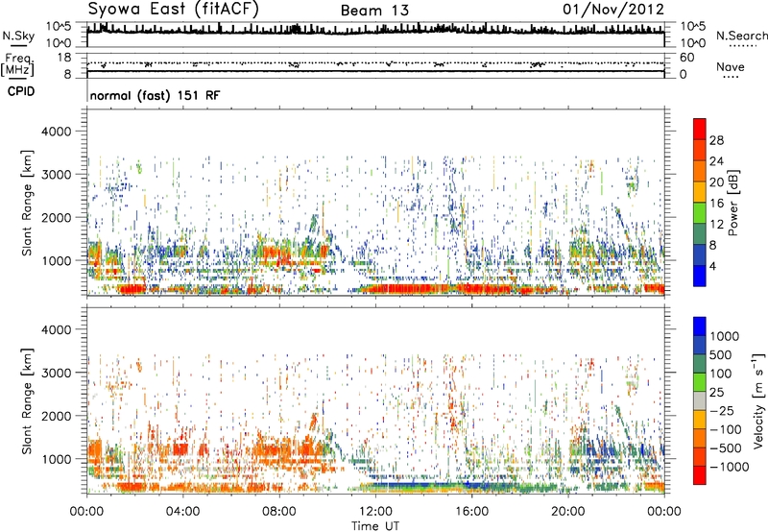Pick the red bottom segment of velocity color bar
768x532 pixels.
pos(700,475)
